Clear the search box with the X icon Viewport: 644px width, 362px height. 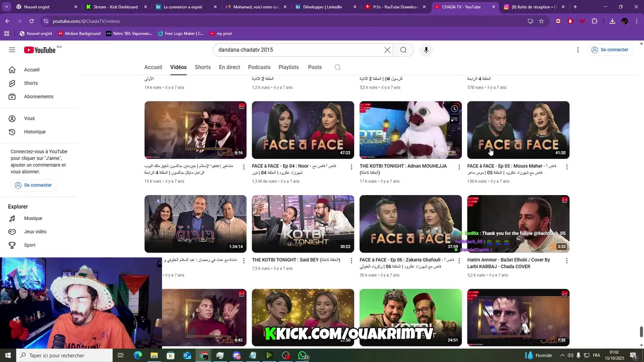(x=387, y=50)
